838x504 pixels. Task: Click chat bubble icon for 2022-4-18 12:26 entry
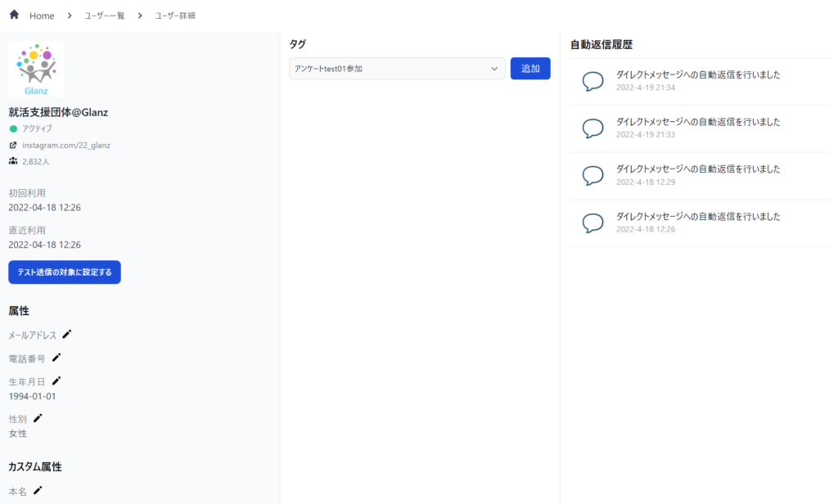[x=592, y=223]
